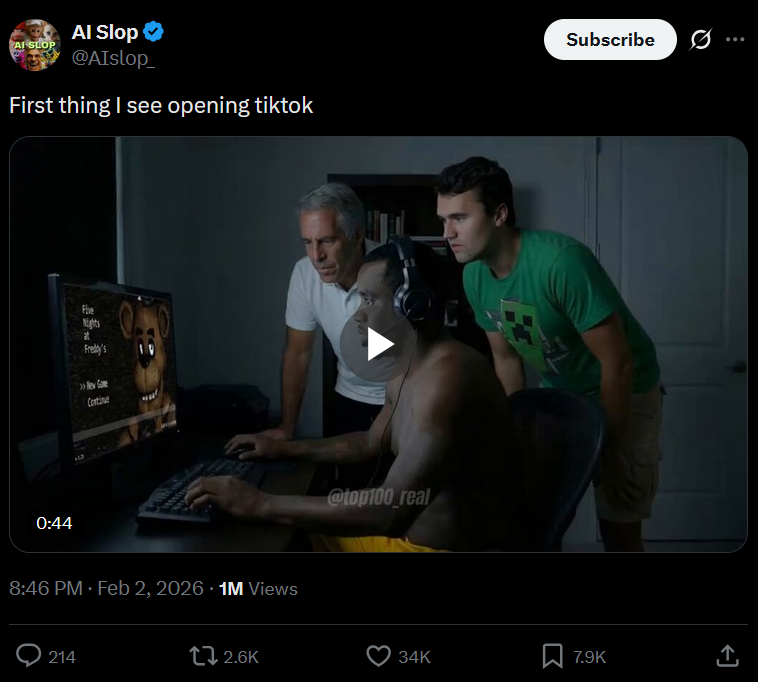Image resolution: width=758 pixels, height=682 pixels.
Task: Open the AI Slop profile avatar
Action: point(35,45)
